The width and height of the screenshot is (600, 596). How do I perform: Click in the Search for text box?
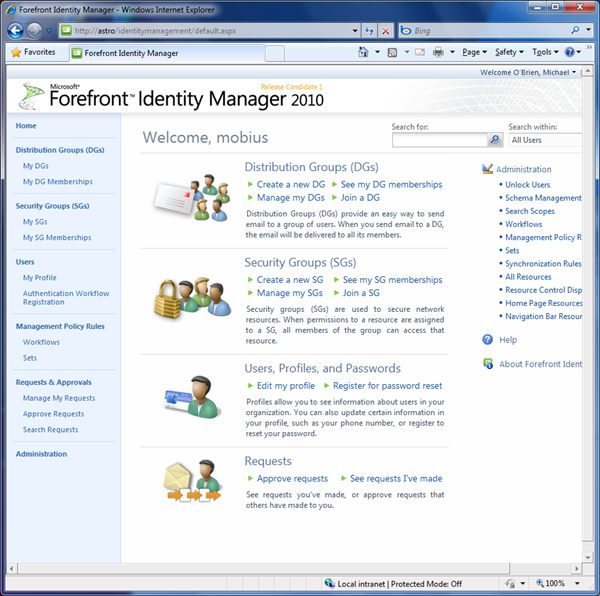[440, 140]
